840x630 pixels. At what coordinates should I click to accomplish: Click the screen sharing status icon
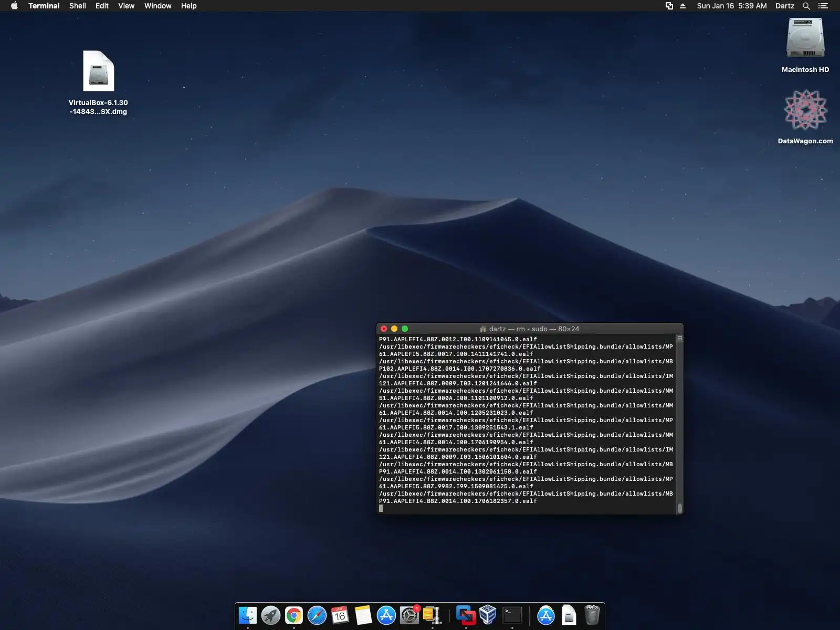click(669, 6)
